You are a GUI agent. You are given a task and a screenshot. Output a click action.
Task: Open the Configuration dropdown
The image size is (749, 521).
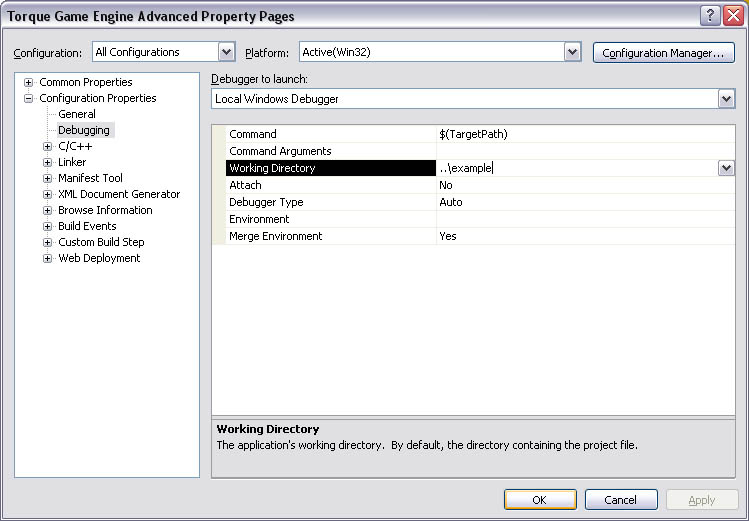[226, 52]
